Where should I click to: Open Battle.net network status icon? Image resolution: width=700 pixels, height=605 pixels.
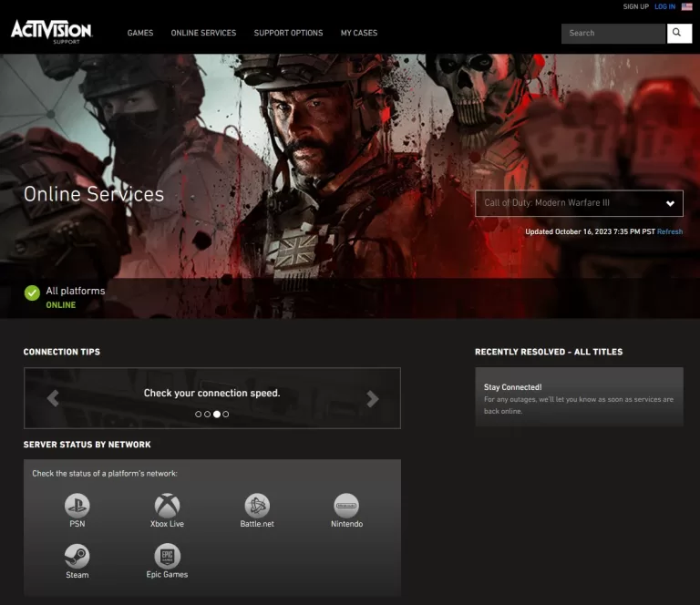pos(257,506)
